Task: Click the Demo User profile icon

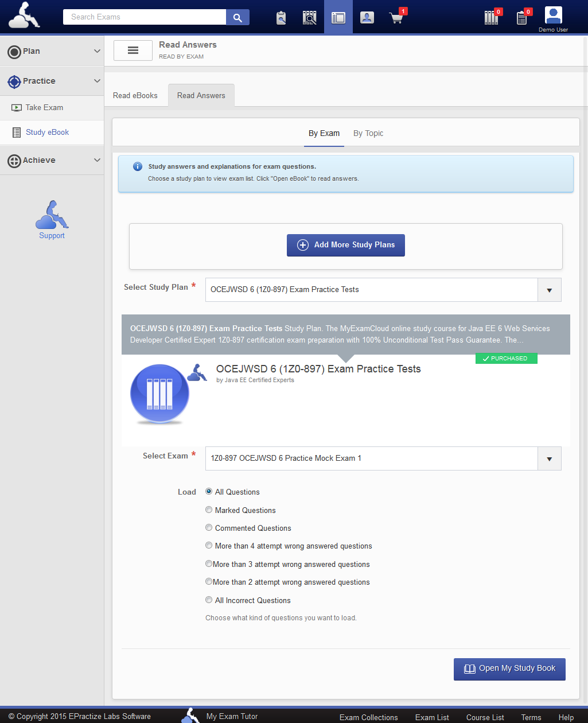Action: pyautogui.click(x=553, y=15)
